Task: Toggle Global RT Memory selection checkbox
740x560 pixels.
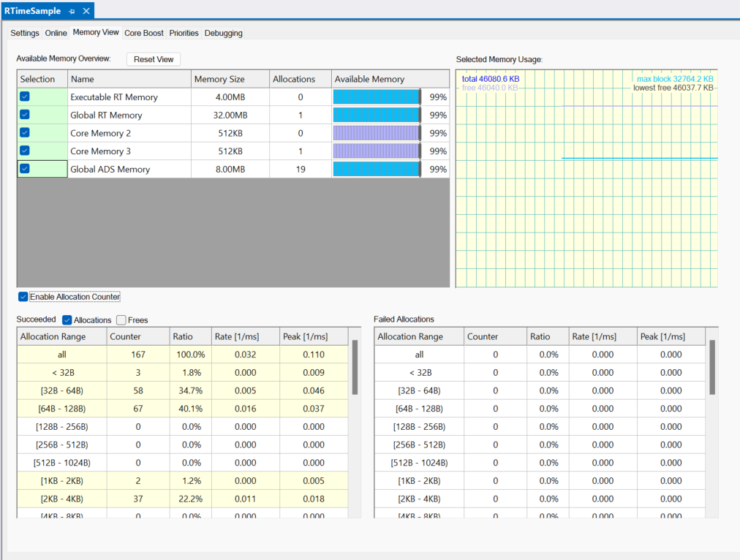Action: point(25,115)
